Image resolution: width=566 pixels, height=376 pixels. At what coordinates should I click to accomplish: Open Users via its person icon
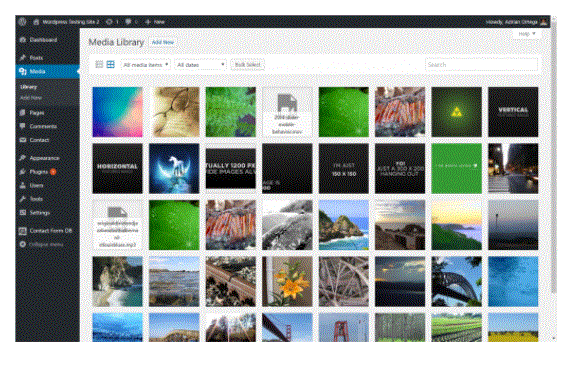point(23,185)
